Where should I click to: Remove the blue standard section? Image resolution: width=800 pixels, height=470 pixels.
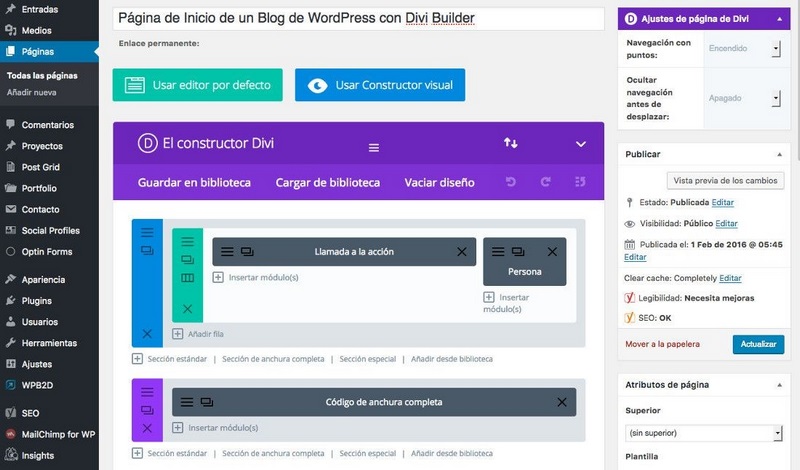(147, 333)
